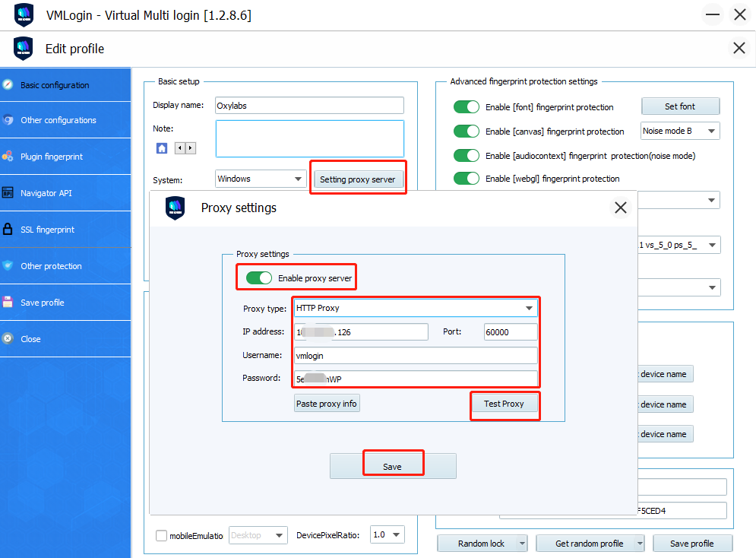Viewport: 756px width, 558px height.
Task: Expand Get random profile dropdown arrow
Action: [640, 544]
